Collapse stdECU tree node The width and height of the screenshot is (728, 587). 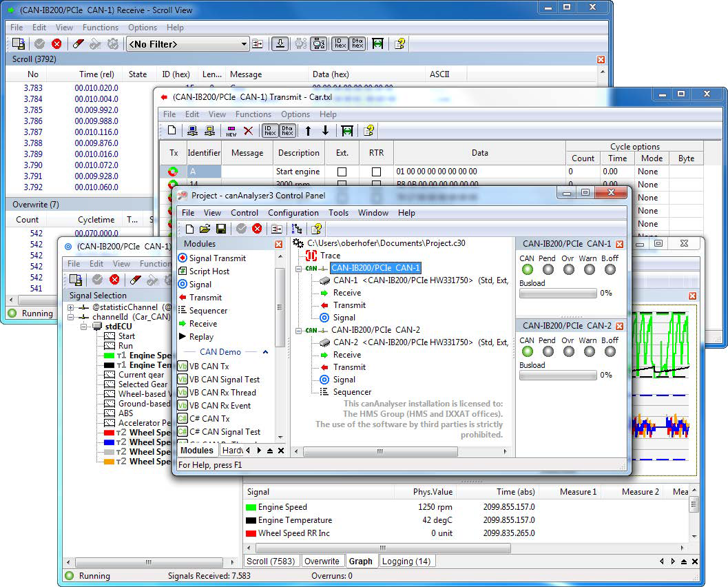click(x=83, y=327)
